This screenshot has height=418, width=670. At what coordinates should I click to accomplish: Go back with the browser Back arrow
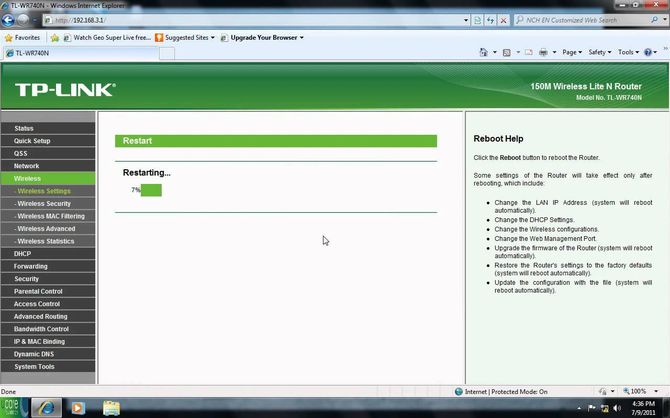click(x=8, y=20)
